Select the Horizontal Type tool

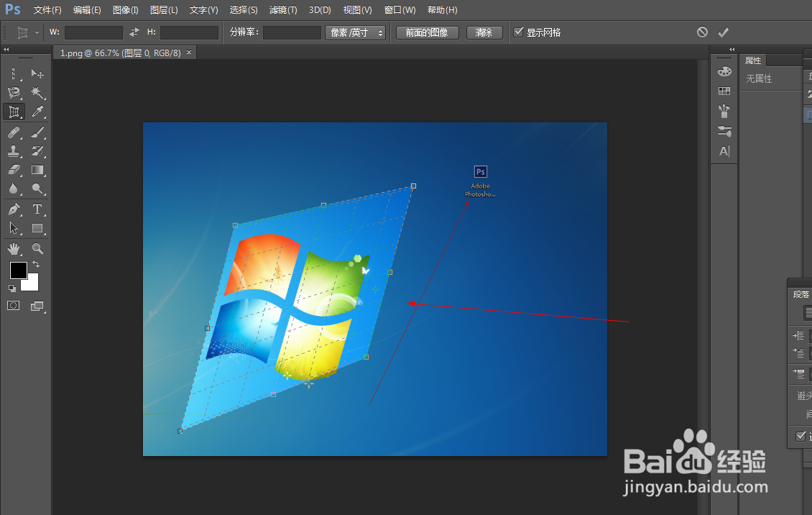[37, 209]
